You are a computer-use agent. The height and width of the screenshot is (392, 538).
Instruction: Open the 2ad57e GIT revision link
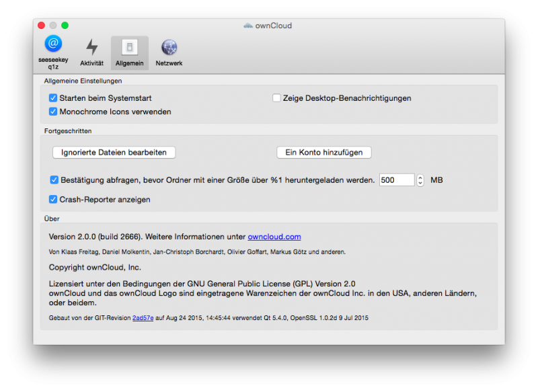(x=143, y=317)
